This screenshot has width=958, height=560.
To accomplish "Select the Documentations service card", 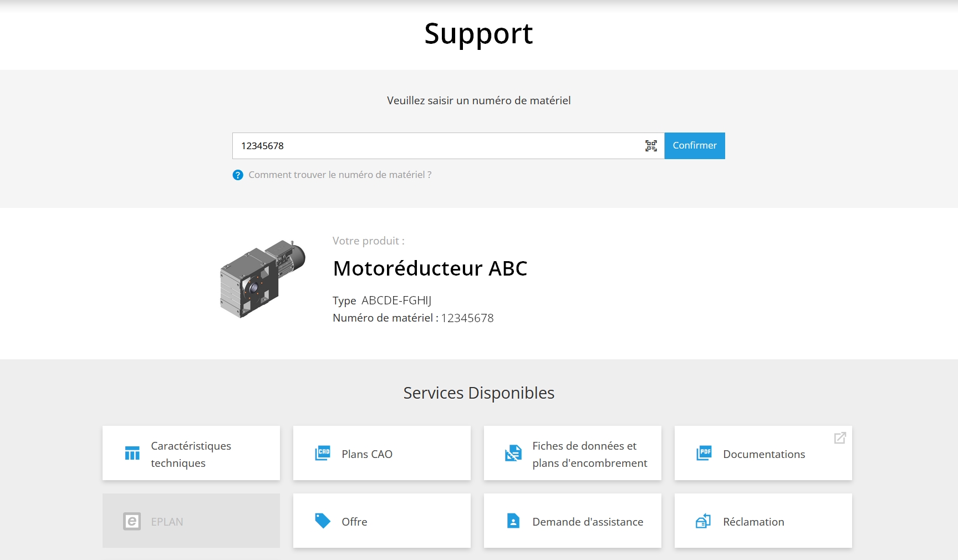I will click(763, 454).
